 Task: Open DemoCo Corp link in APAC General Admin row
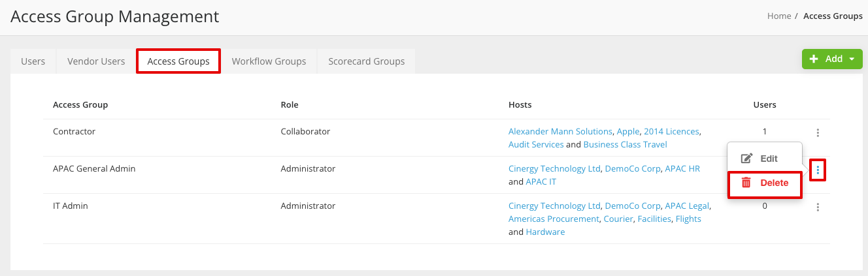(633, 168)
